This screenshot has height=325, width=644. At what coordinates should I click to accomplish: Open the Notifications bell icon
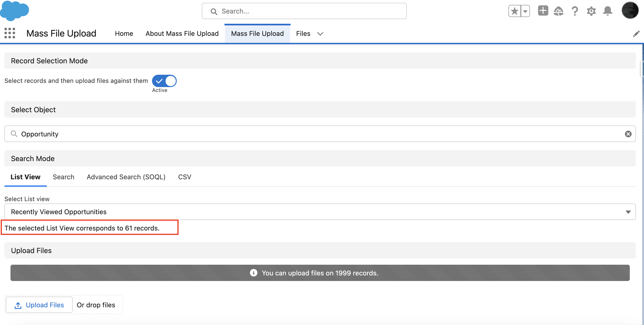click(607, 11)
